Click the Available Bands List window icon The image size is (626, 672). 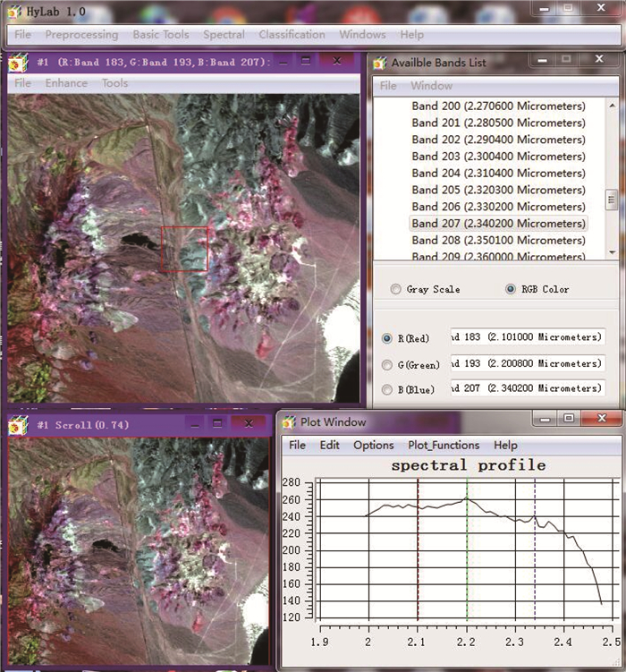pyautogui.click(x=381, y=63)
